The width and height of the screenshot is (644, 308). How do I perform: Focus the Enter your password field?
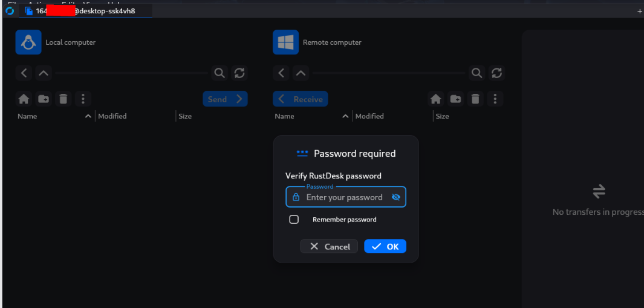tap(346, 197)
